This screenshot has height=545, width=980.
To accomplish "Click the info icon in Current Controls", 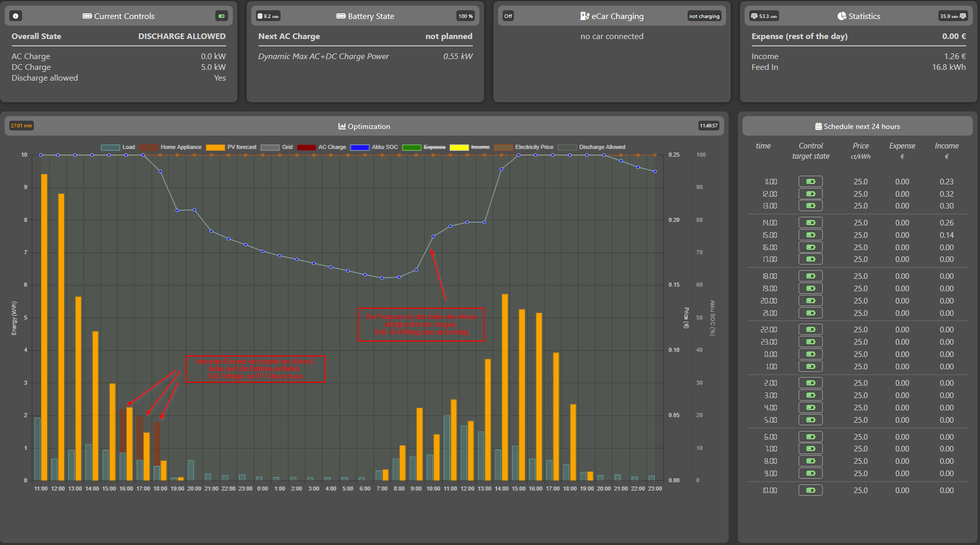I will click(15, 16).
